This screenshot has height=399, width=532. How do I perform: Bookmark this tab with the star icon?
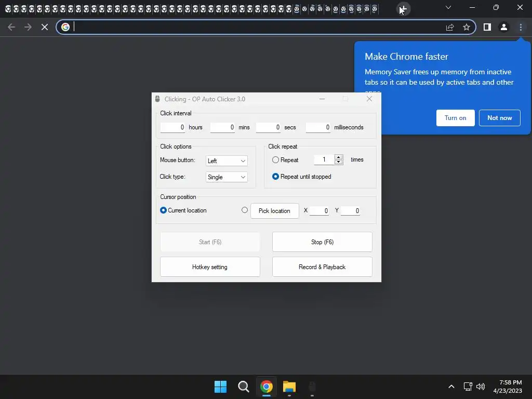click(x=467, y=27)
